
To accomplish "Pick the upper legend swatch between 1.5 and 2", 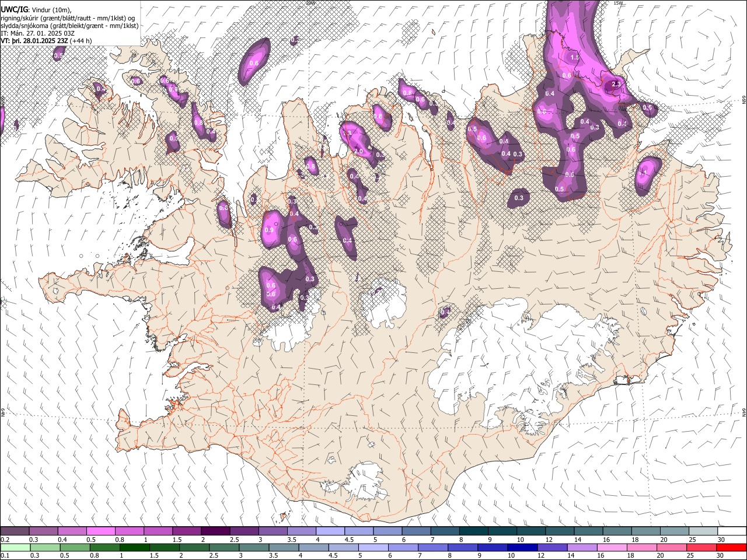I will click(x=187, y=531).
